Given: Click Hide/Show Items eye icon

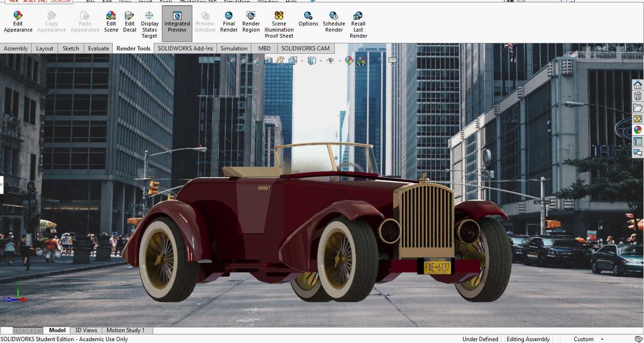Looking at the screenshot, I should click(330, 61).
